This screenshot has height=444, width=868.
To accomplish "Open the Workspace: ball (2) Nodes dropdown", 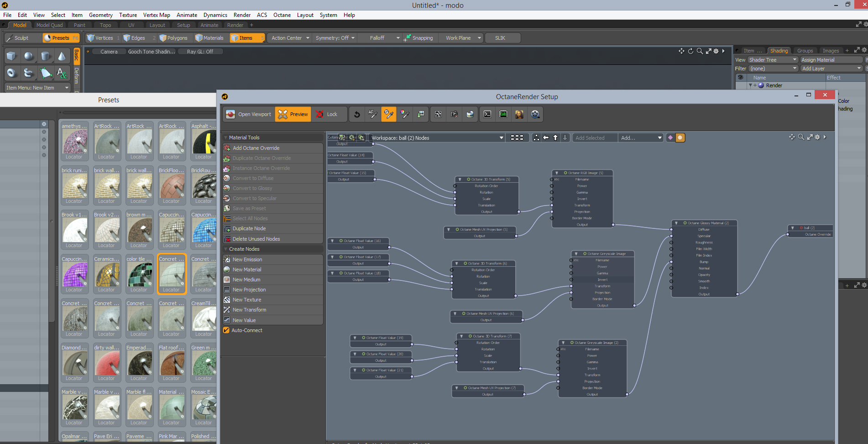I will (437, 137).
